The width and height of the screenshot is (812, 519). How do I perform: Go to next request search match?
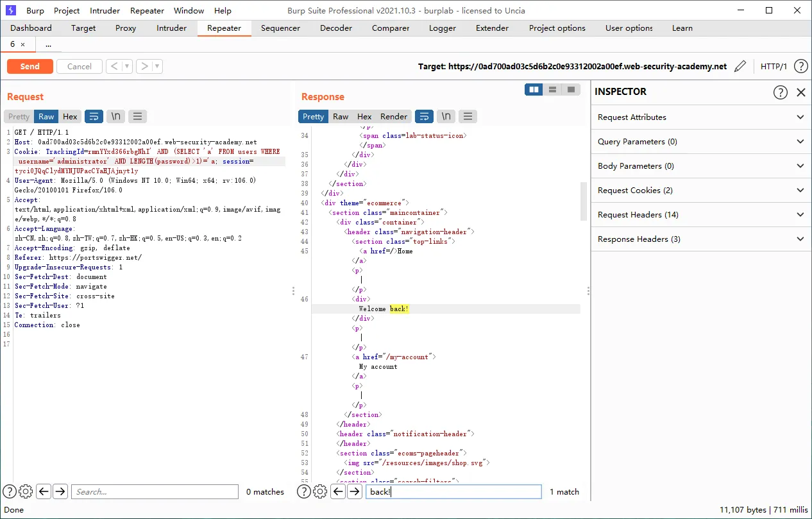pos(60,491)
